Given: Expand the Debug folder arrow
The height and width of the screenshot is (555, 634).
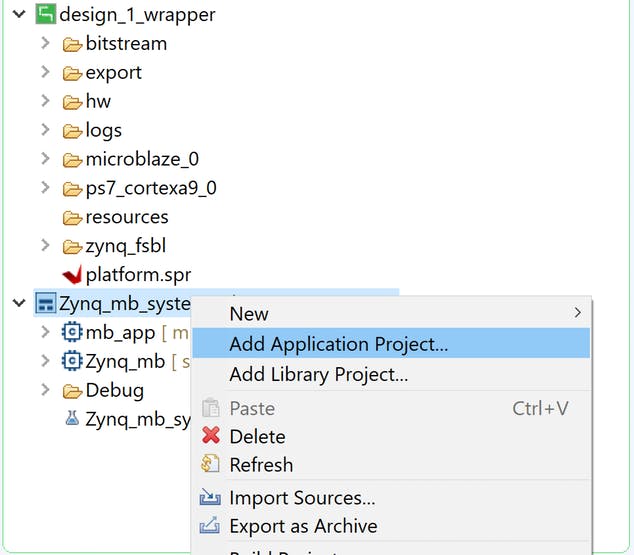Looking at the screenshot, I should (x=45, y=390).
